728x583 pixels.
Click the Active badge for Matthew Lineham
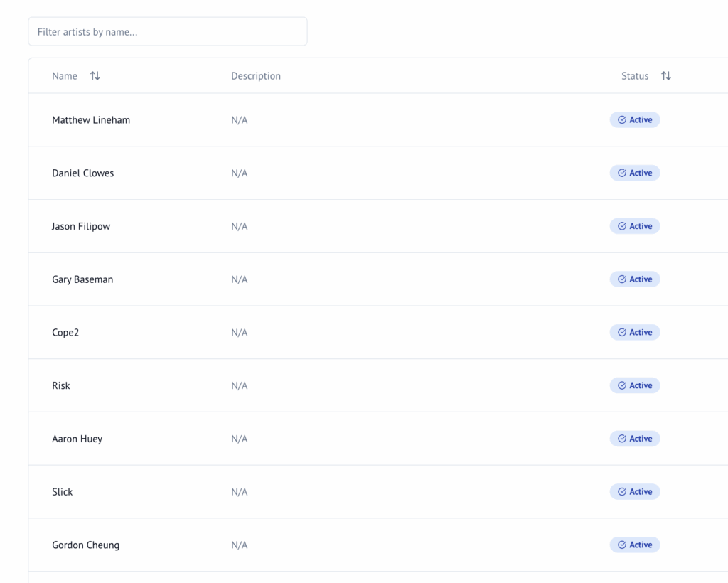(x=635, y=120)
